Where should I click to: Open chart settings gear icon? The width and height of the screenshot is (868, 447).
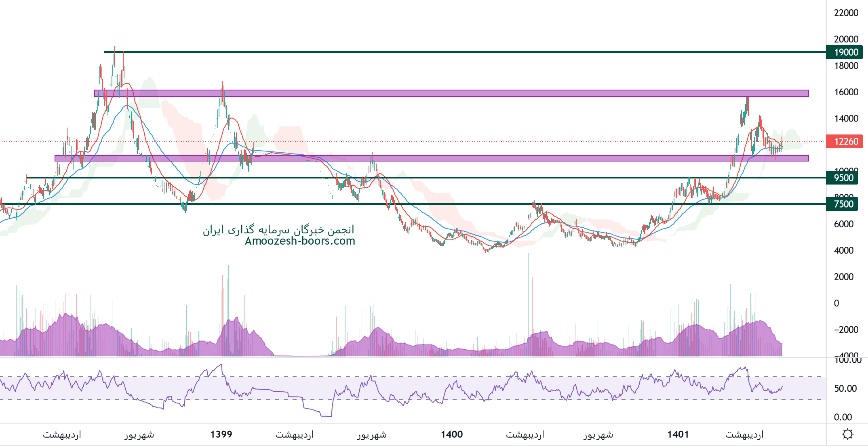pos(847,434)
